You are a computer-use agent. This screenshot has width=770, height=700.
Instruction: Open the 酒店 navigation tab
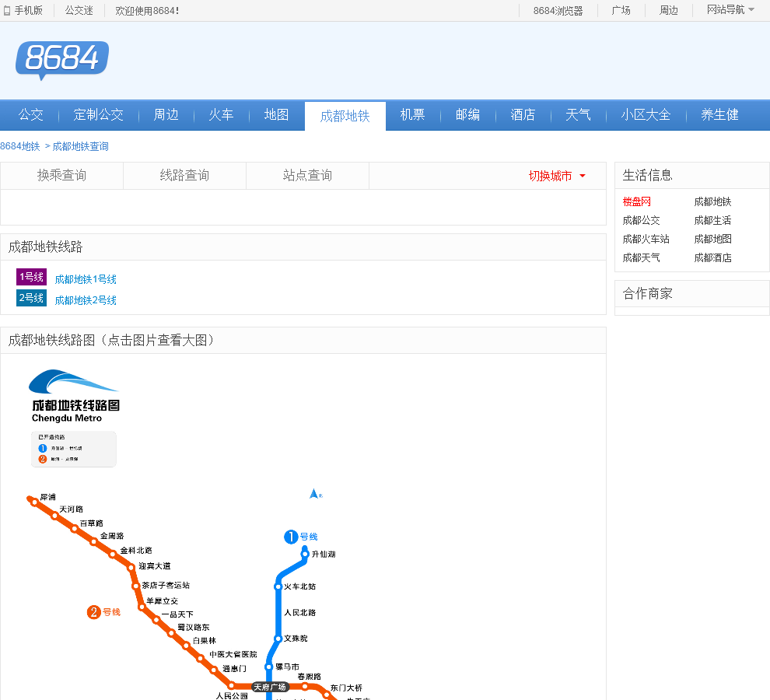tap(523, 115)
